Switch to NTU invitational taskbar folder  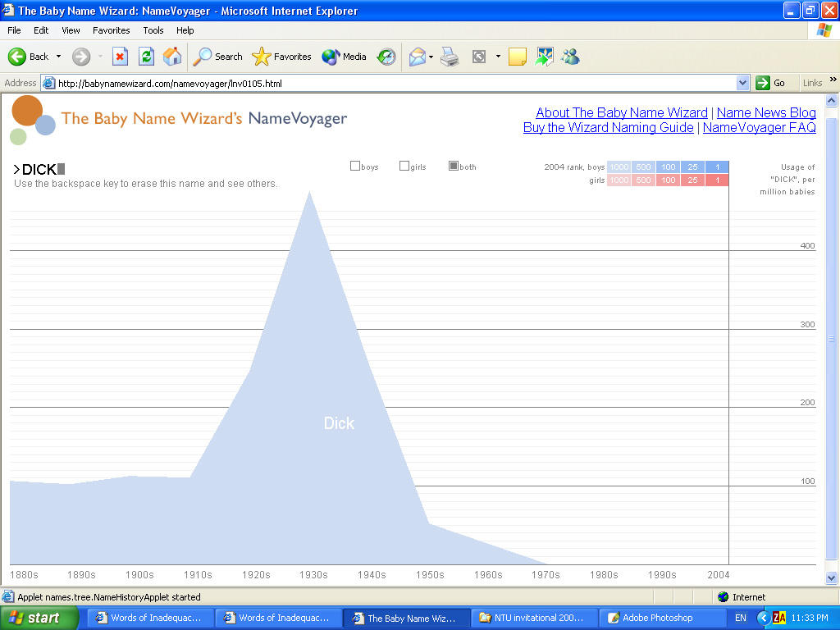[x=533, y=618]
